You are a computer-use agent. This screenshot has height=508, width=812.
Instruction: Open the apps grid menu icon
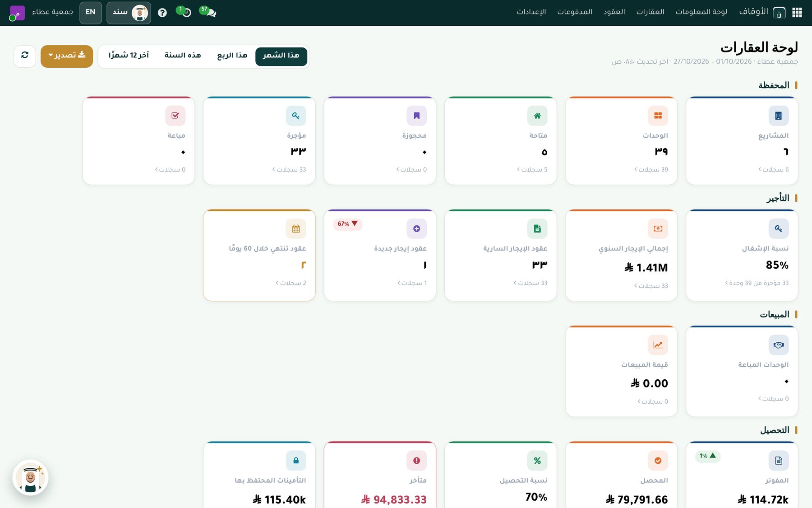click(797, 13)
